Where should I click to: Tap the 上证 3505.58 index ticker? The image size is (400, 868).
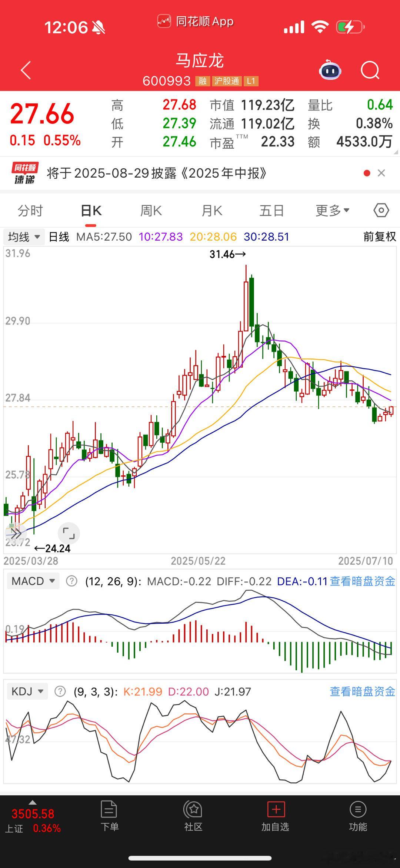click(33, 821)
